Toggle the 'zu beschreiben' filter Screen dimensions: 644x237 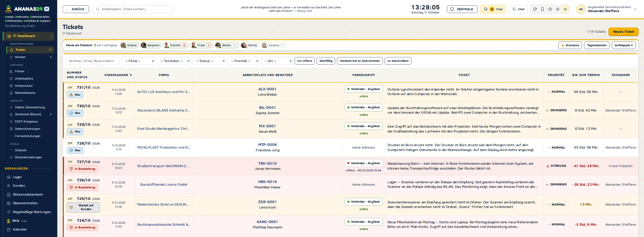pos(398,61)
